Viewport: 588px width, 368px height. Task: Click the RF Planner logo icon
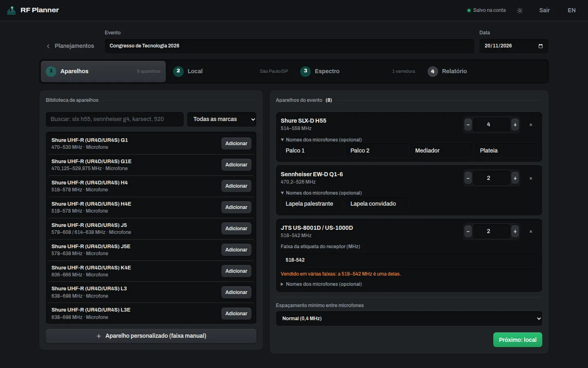(x=11, y=10)
